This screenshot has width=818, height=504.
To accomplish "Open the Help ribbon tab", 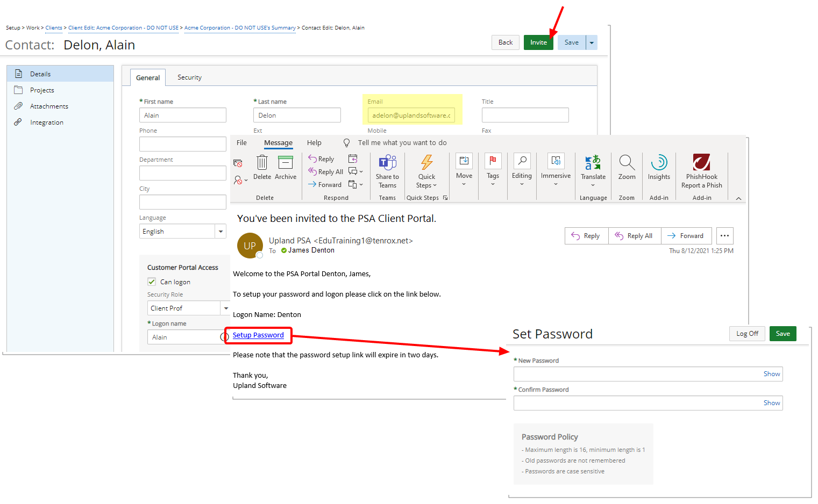I will (x=314, y=143).
